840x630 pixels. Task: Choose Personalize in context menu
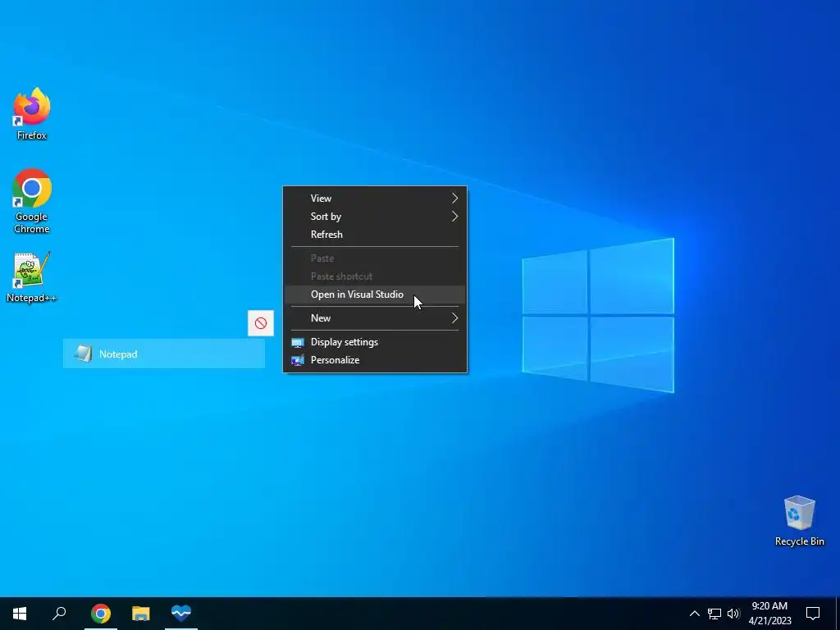(x=375, y=360)
